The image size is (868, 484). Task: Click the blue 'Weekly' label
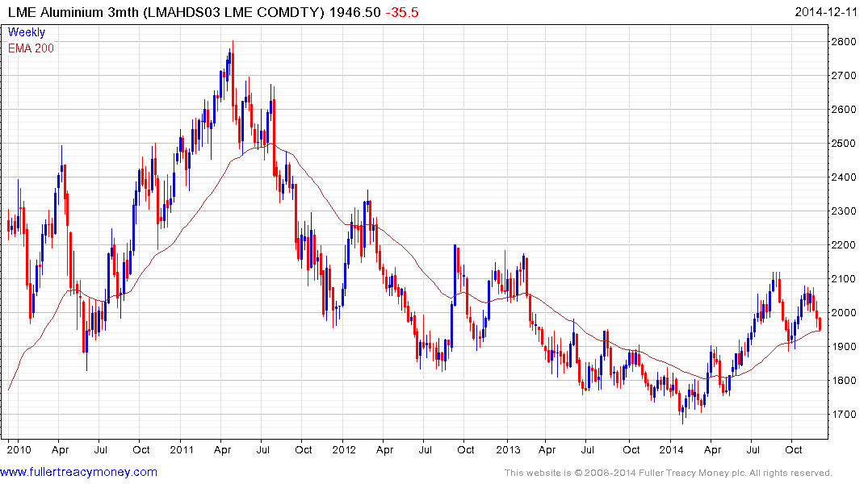click(x=27, y=32)
